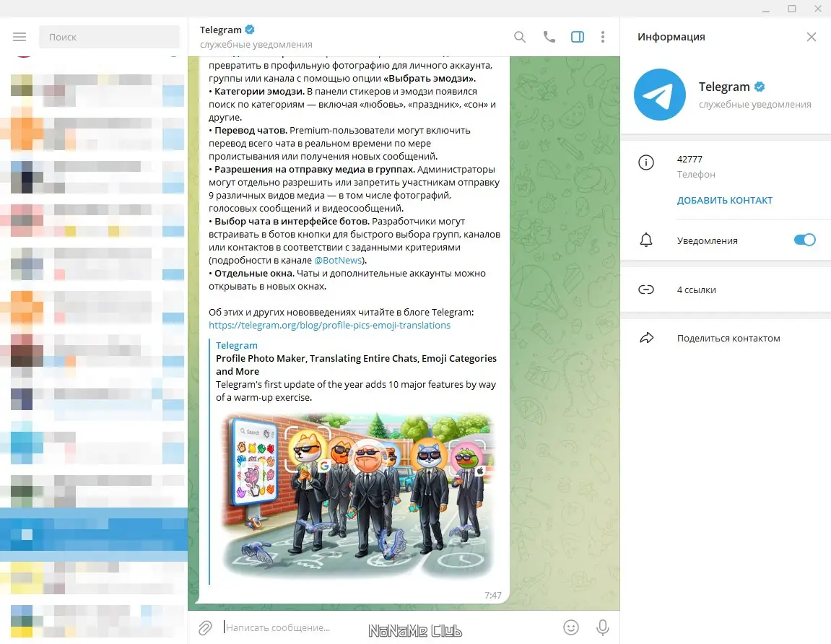Toggle Уведомления notifications switch
This screenshot has width=831, height=644.
click(x=804, y=240)
